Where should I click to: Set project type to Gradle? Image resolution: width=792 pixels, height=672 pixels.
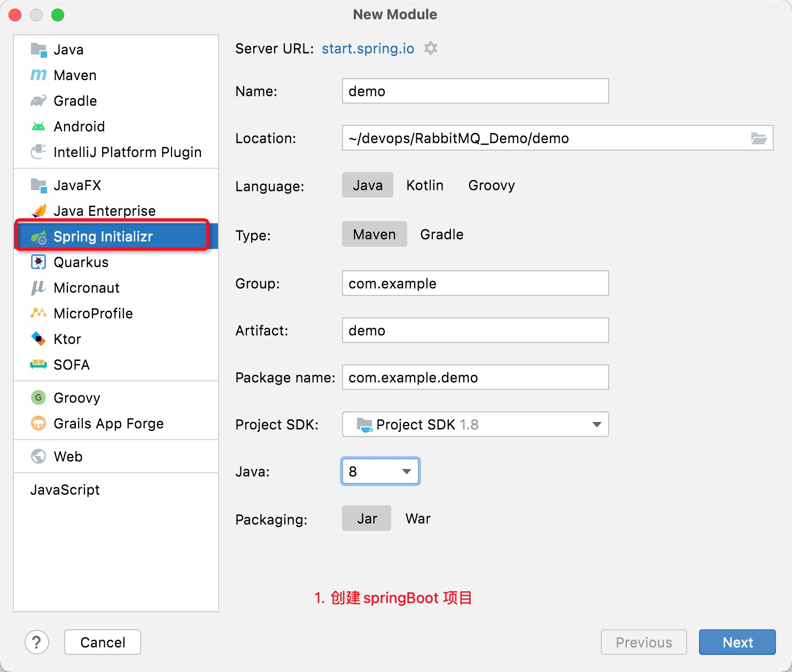point(442,235)
